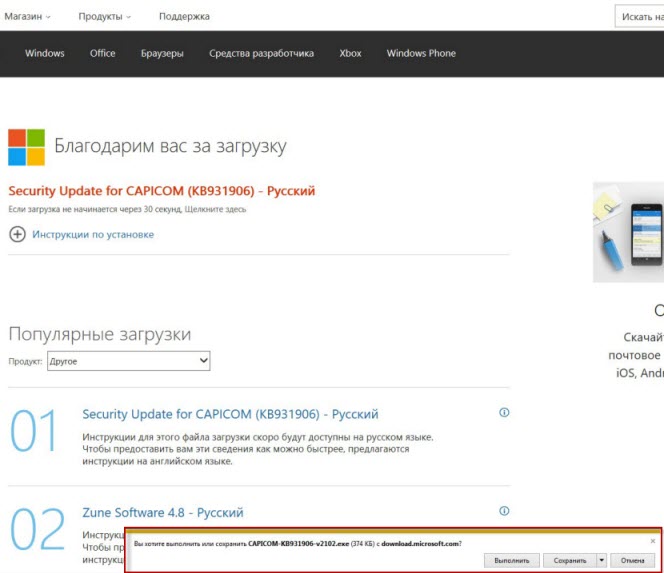Click the search field 'Искать на'
Image resolution: width=664 pixels, height=573 pixels.
pos(639,17)
